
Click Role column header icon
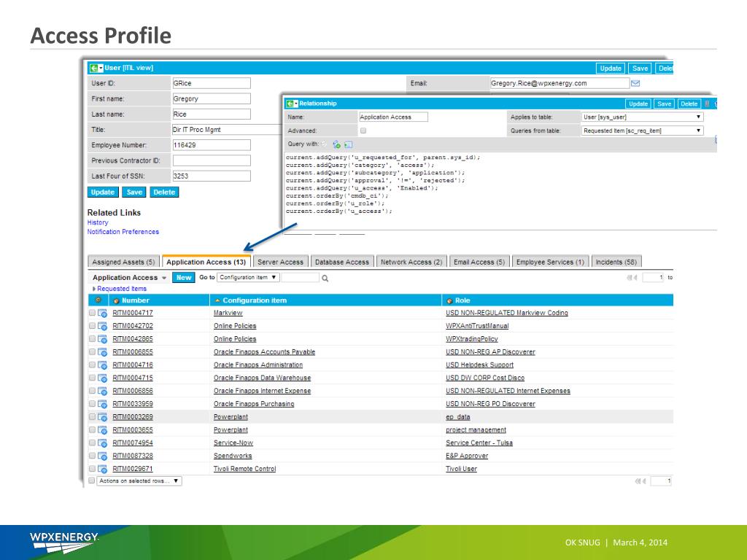449,301
